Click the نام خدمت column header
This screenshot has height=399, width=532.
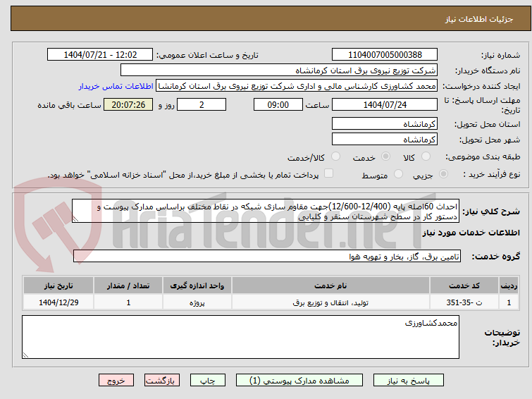[330, 286]
